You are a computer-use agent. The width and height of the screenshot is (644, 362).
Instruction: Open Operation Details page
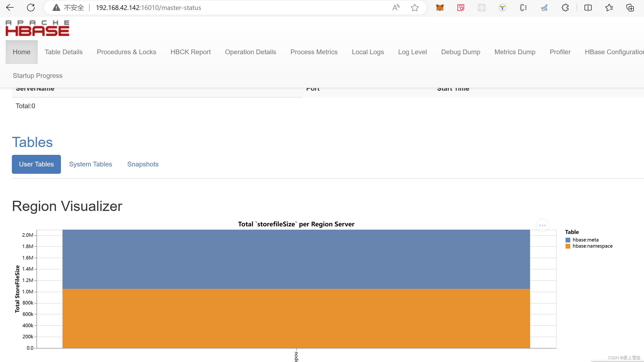(251, 52)
